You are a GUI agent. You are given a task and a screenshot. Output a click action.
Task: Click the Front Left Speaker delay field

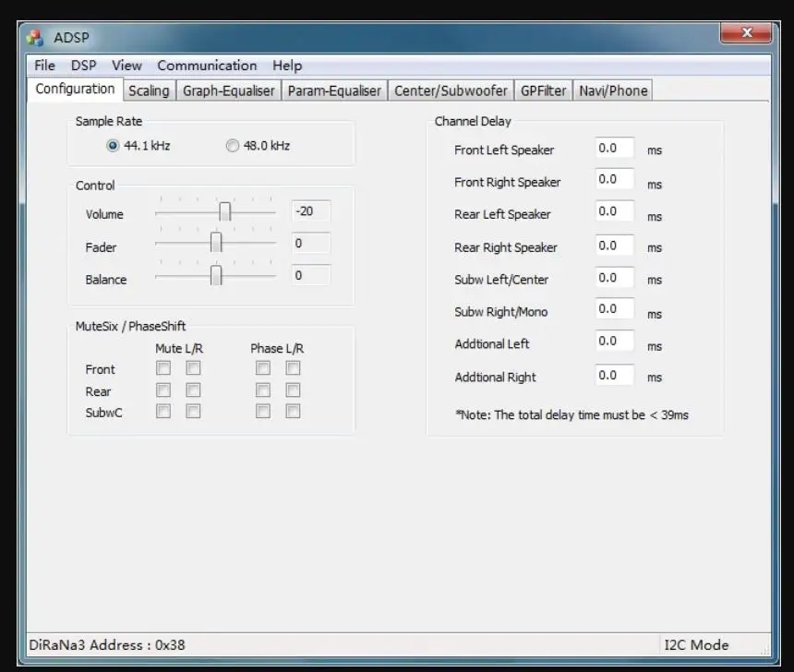point(615,146)
